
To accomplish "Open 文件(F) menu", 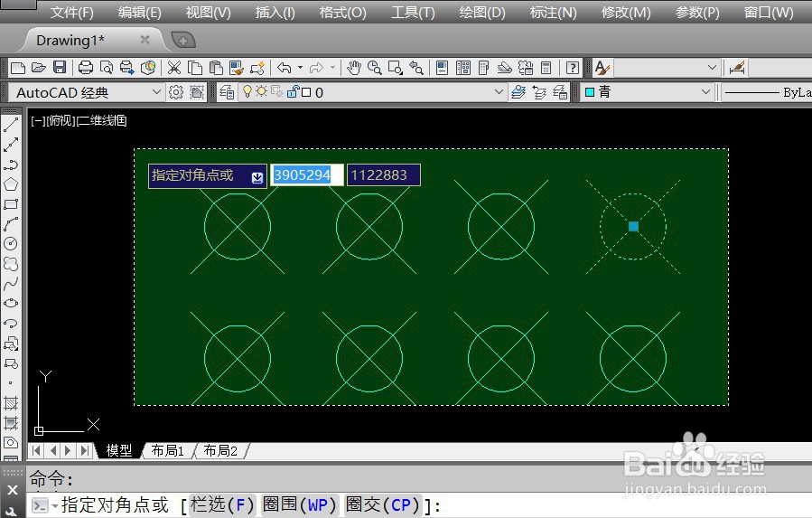I will pyautogui.click(x=72, y=12).
